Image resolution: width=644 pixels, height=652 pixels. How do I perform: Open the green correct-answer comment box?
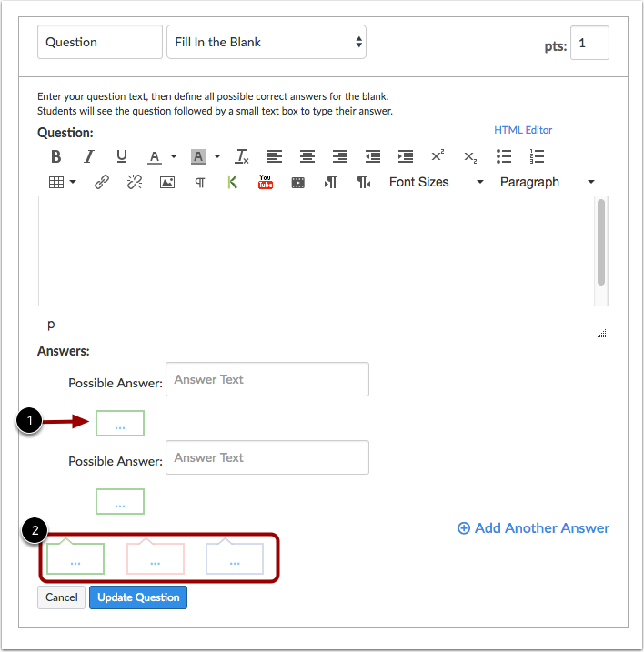point(75,557)
